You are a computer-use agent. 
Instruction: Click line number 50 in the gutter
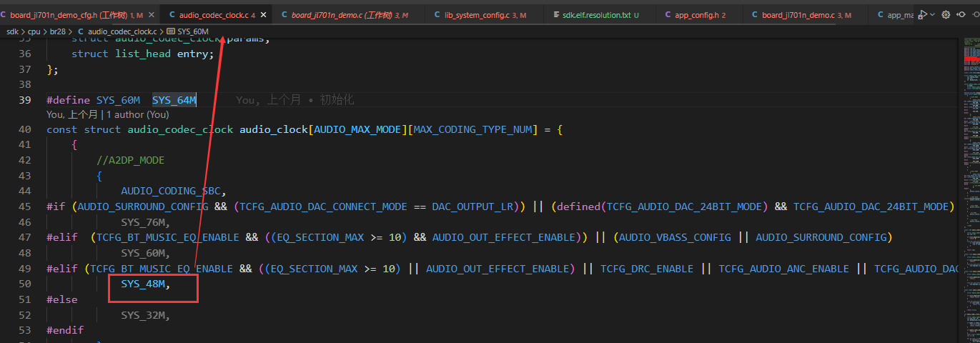point(25,284)
